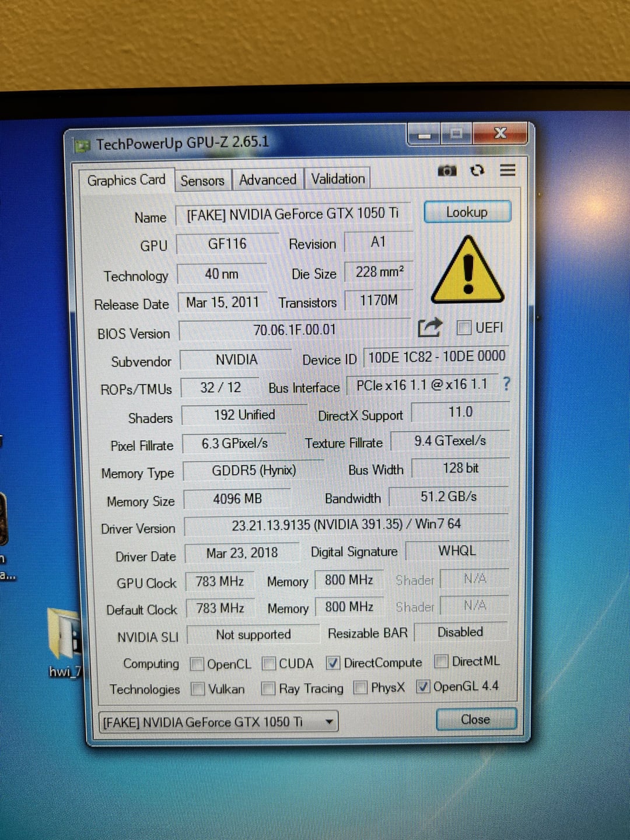
Task: Click the Pixel Fillrate field 6.3 GPixel/s
Action: (x=235, y=444)
